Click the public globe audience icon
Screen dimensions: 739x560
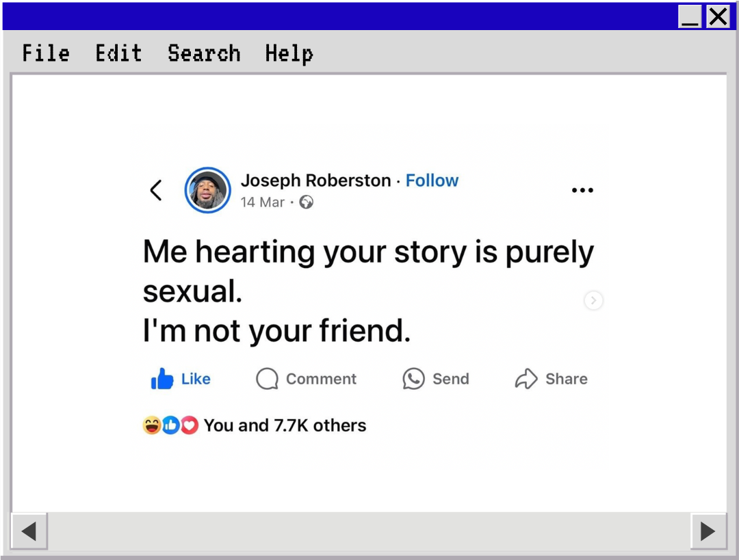(x=307, y=202)
